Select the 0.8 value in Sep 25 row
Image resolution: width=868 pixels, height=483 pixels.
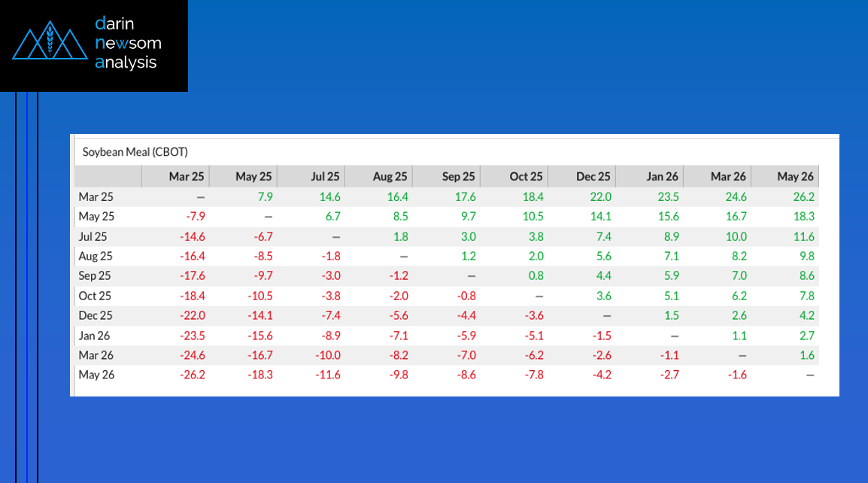[536, 276]
